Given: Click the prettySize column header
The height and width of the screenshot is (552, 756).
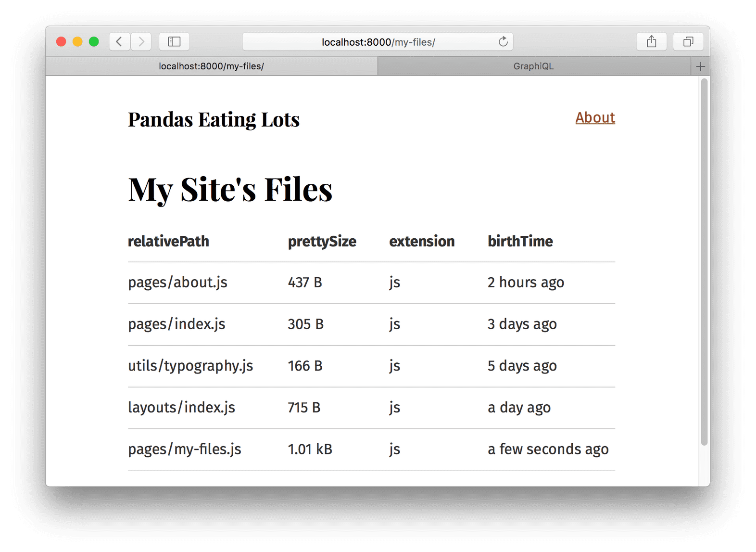Looking at the screenshot, I should click(x=322, y=242).
